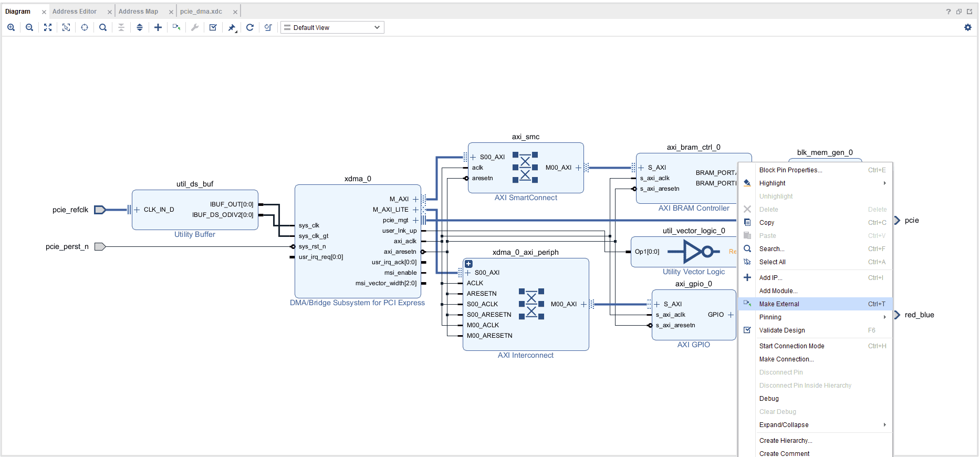Click the search magnifier toolbar icon
980x457 pixels.
[x=103, y=27]
